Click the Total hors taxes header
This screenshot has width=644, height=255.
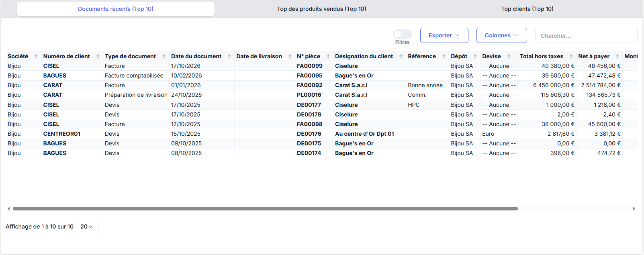[x=541, y=56]
